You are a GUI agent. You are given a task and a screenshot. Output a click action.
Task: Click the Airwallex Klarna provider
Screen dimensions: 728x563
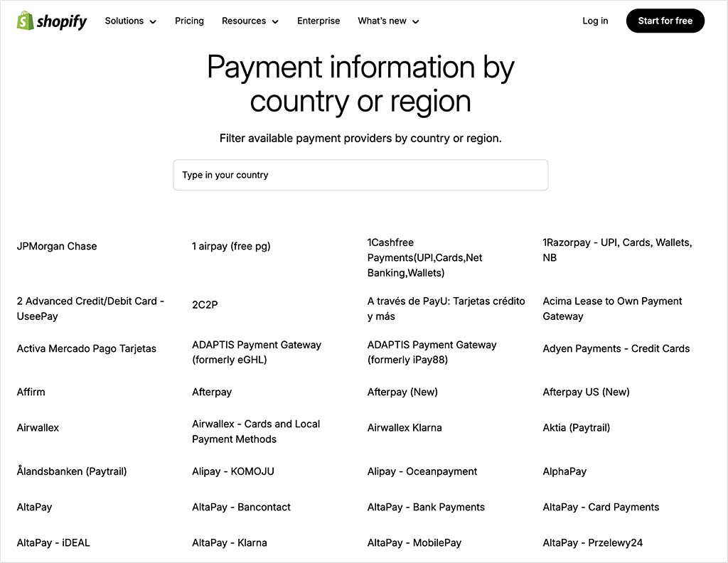pos(405,427)
